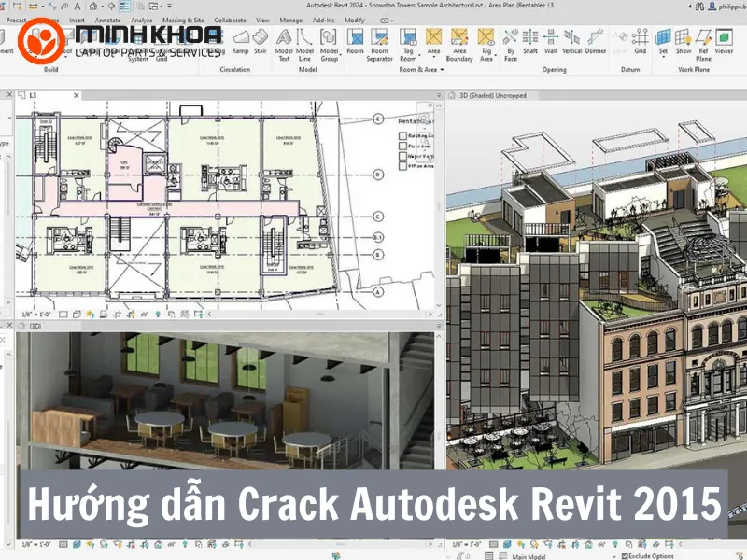Click the reveal hidden elements bulb in L3 view
Screen dimensions: 747x560
click(x=158, y=315)
